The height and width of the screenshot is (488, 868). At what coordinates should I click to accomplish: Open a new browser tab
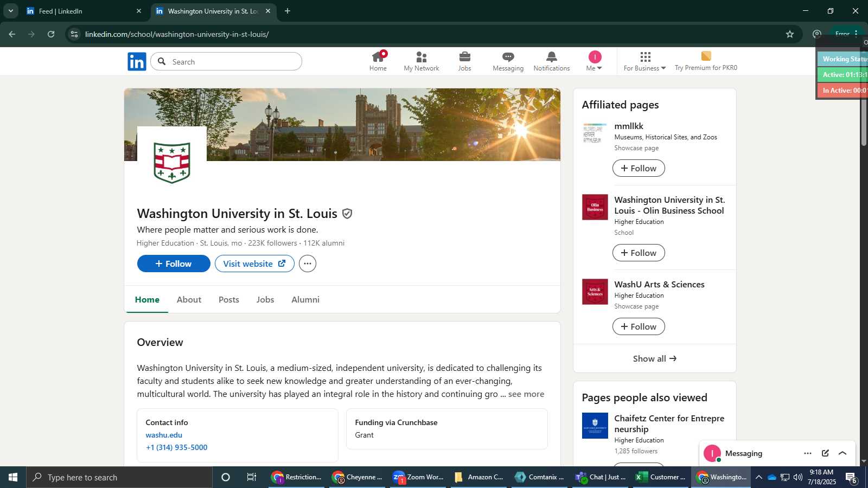[288, 11]
